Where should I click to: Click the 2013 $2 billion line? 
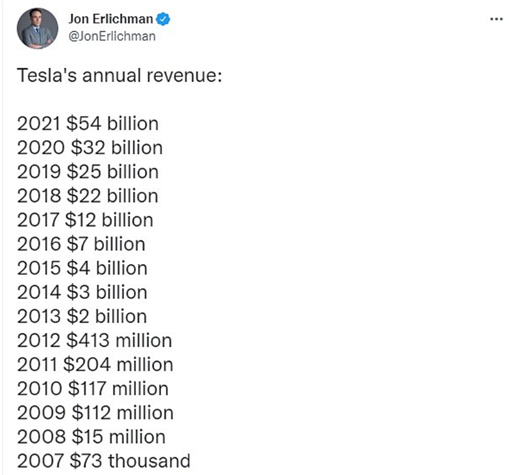coord(82,316)
